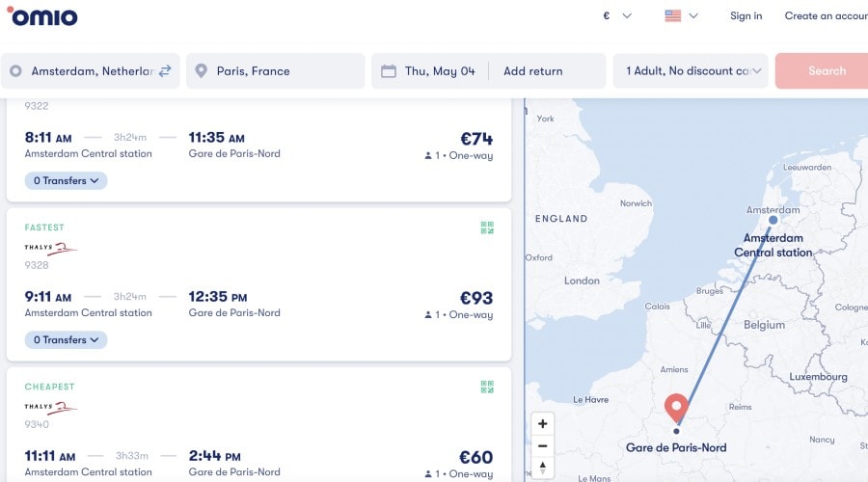Expand 0 Transfers on the 9:11 AM trip
This screenshot has height=482, width=868.
(66, 339)
